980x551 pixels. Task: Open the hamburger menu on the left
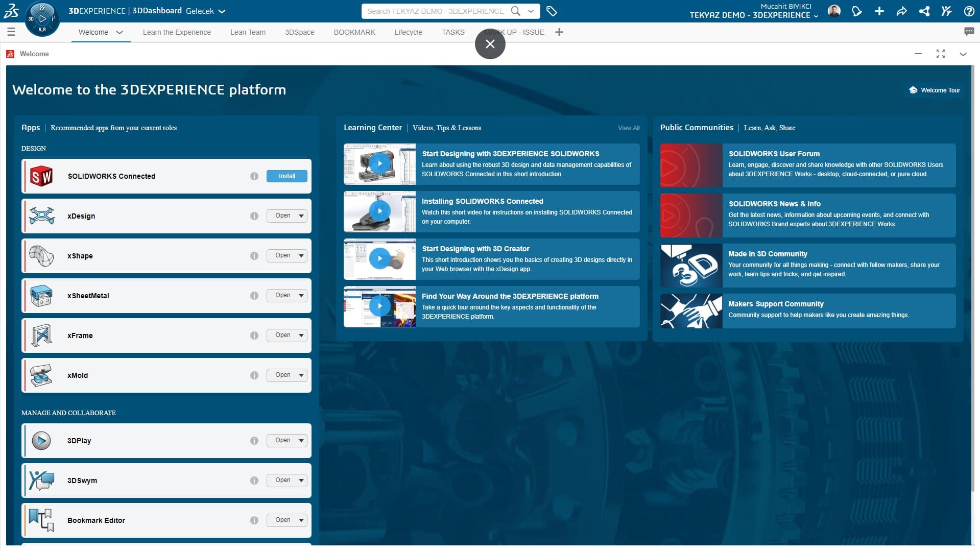[x=11, y=32]
